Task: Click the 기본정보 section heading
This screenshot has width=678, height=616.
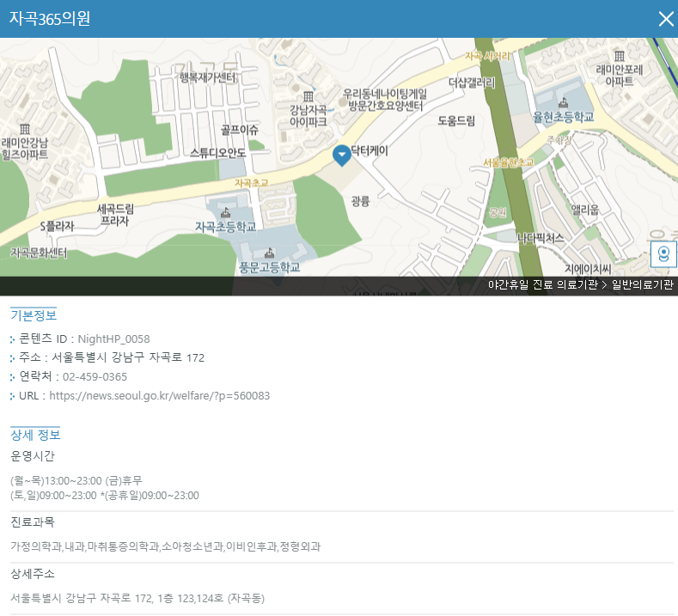Action: point(34,315)
